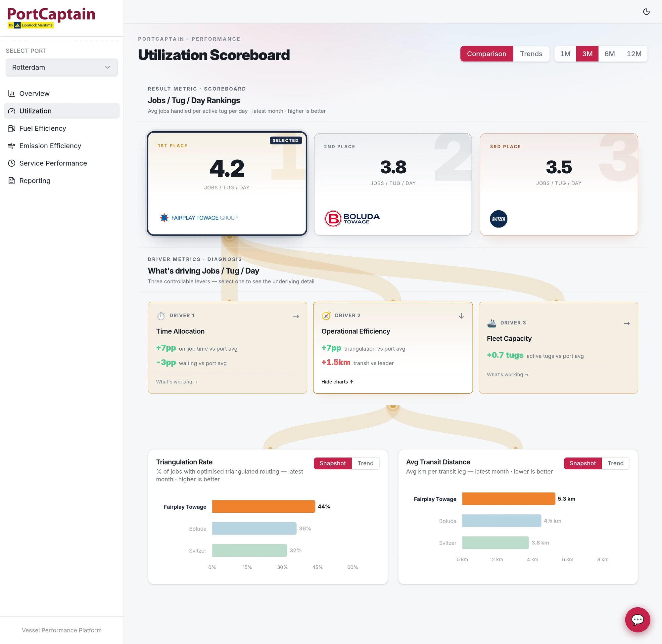Click the Jobs / Tug / Day Rankings title

pos(194,101)
